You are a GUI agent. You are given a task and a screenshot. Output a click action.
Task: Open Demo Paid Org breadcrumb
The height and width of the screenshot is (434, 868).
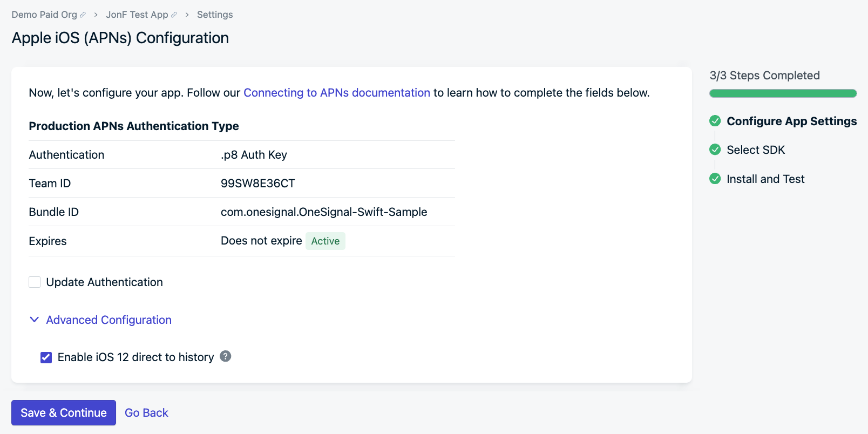(44, 15)
